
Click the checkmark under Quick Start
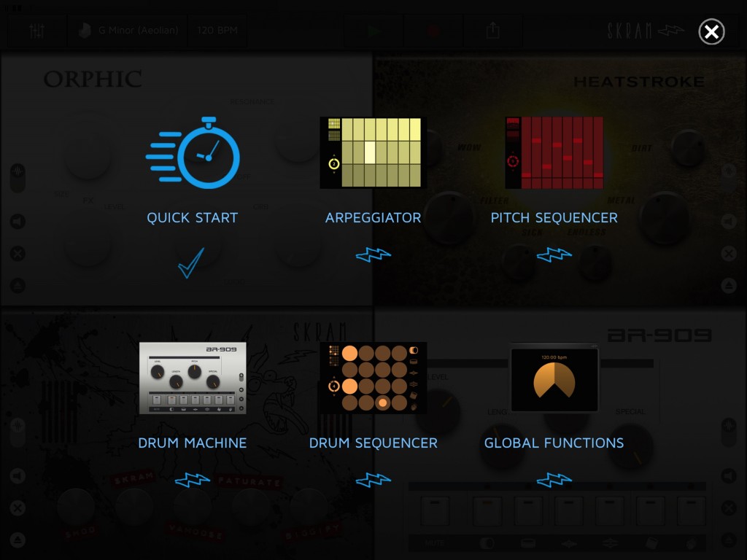[x=191, y=262]
